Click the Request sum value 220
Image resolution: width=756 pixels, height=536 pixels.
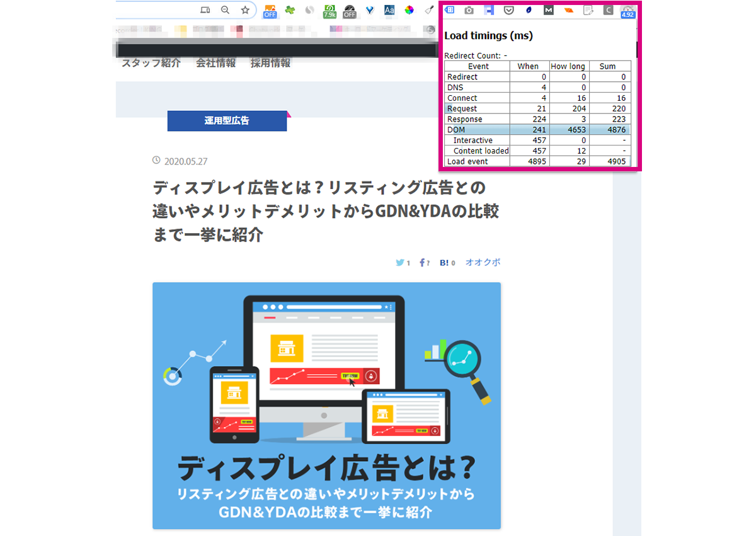619,109
